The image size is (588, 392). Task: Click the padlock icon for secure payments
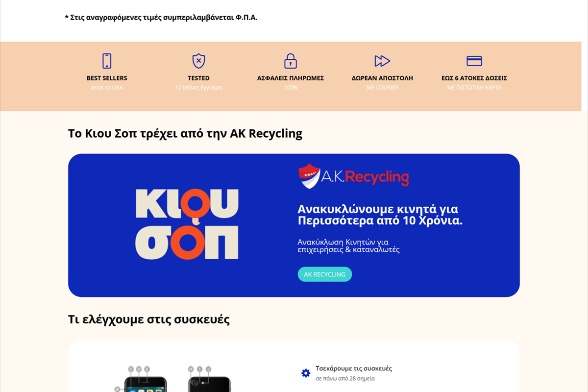[x=291, y=61]
